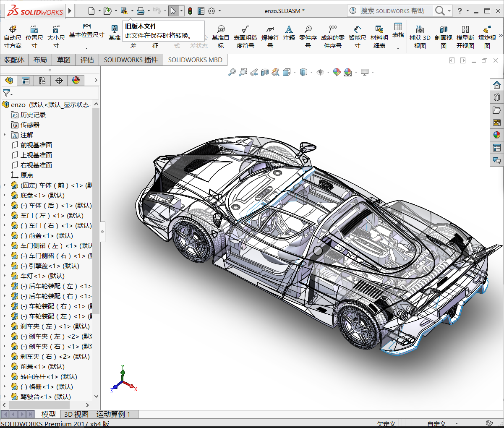Click the Stacked Balloon tool
This screenshot has width=504, height=428.
tap(333, 37)
